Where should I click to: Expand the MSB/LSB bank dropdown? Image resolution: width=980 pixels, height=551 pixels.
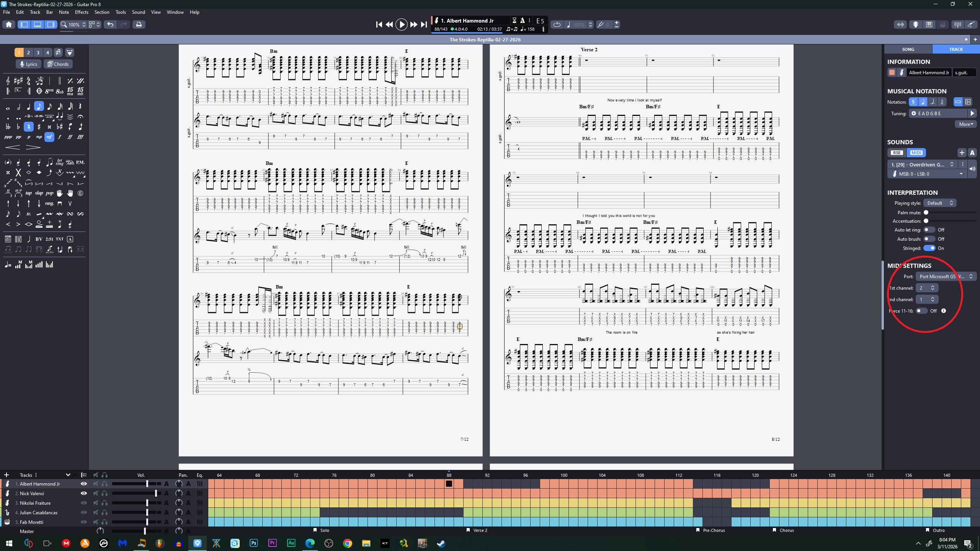[x=927, y=174]
